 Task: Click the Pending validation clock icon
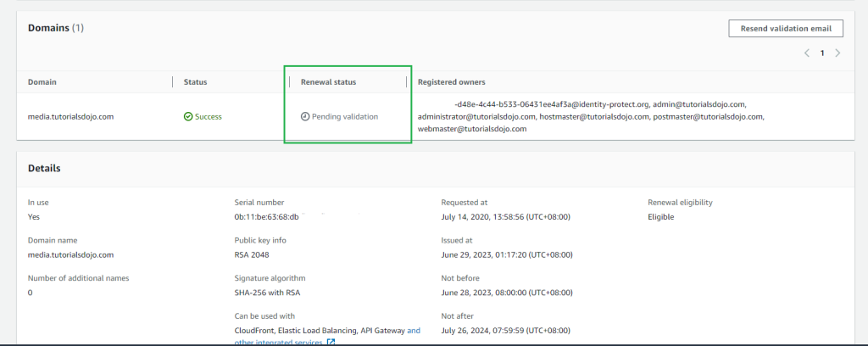[x=305, y=116]
